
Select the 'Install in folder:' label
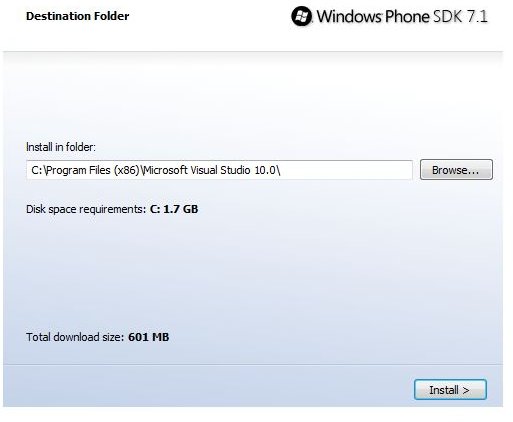click(x=61, y=147)
